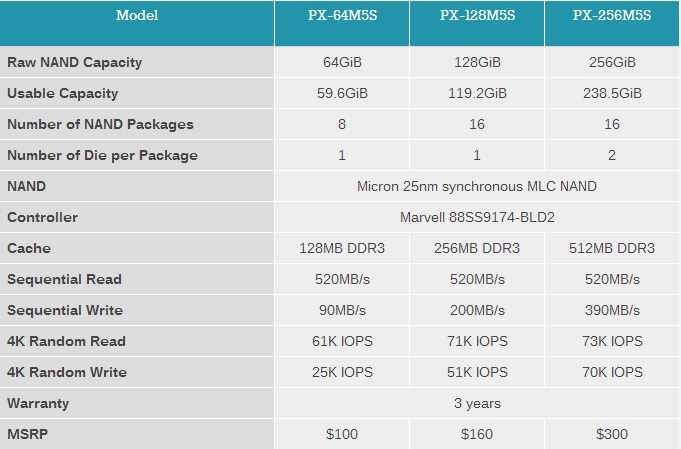The width and height of the screenshot is (681, 449).
Task: Select the 390MB/s sequential write cell
Action: (612, 310)
